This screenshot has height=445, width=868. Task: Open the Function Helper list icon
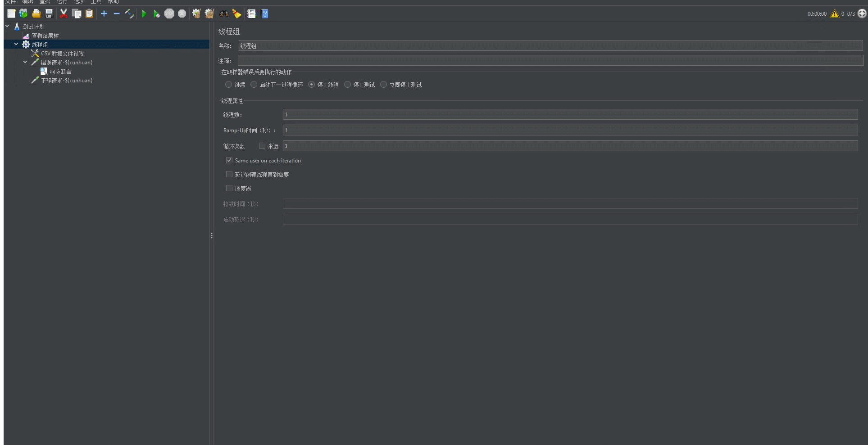pyautogui.click(x=251, y=14)
